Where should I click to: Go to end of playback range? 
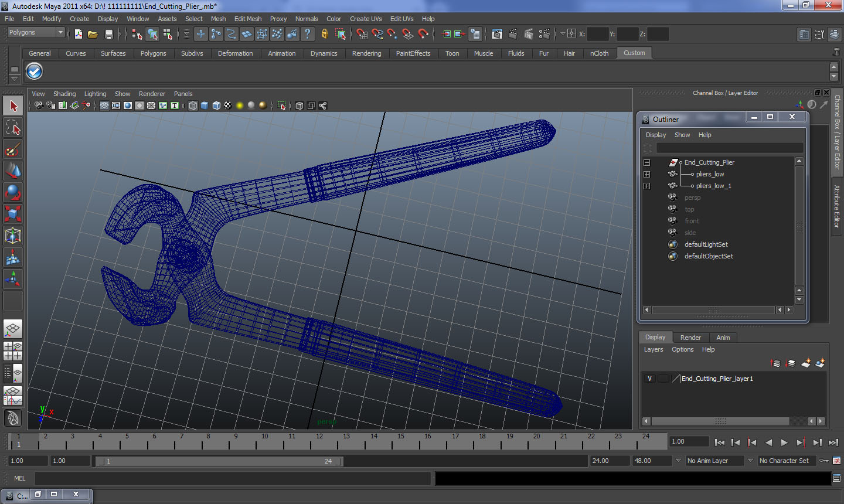click(x=833, y=442)
